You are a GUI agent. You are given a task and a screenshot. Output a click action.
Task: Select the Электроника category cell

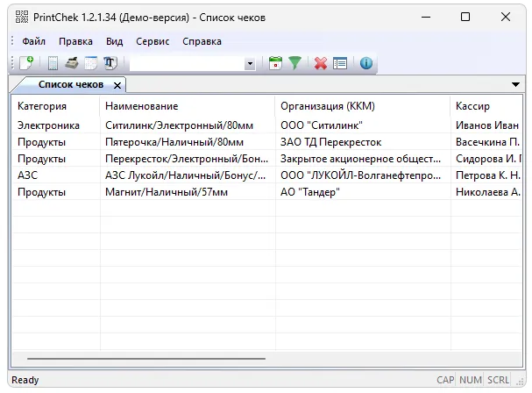56,125
